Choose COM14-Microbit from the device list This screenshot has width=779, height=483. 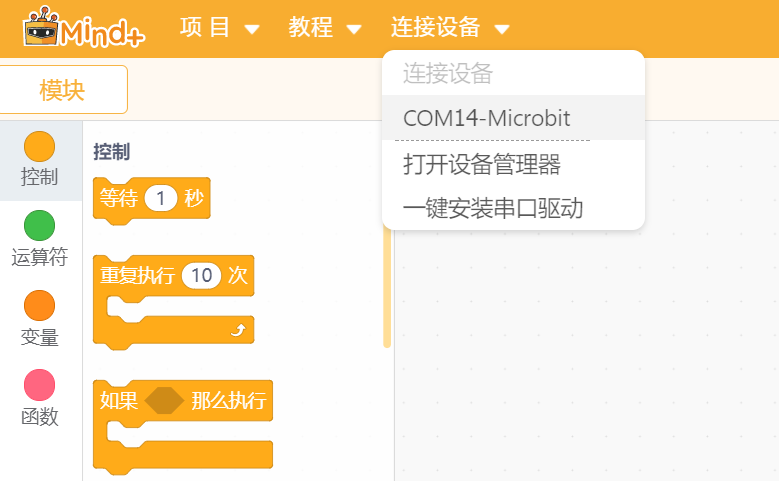coord(487,118)
